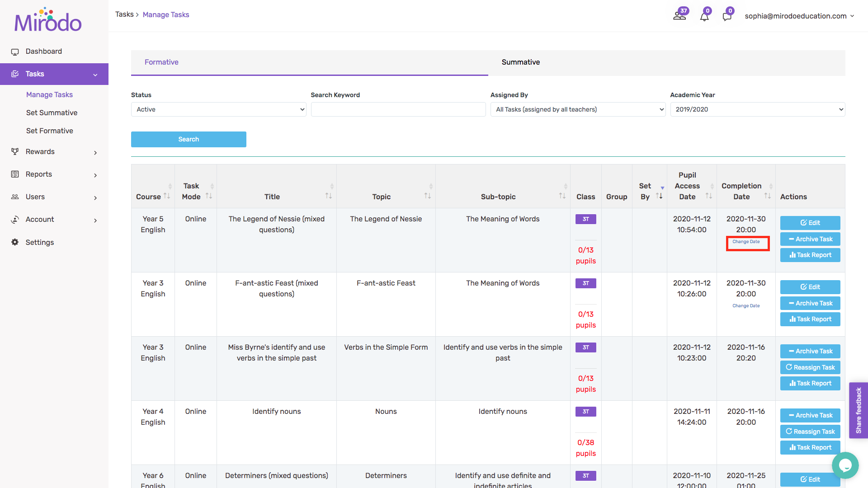Click the 3T class badge for Legend of Nessie
868x488 pixels.
click(x=586, y=219)
